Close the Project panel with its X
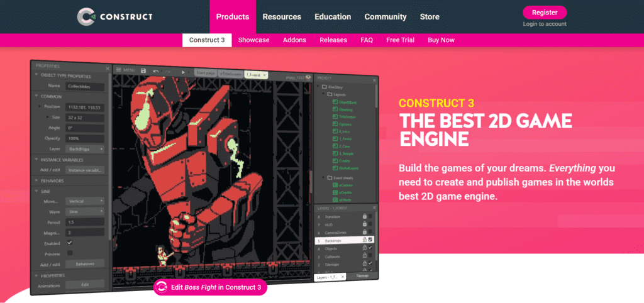The image size is (644, 303). tap(374, 80)
